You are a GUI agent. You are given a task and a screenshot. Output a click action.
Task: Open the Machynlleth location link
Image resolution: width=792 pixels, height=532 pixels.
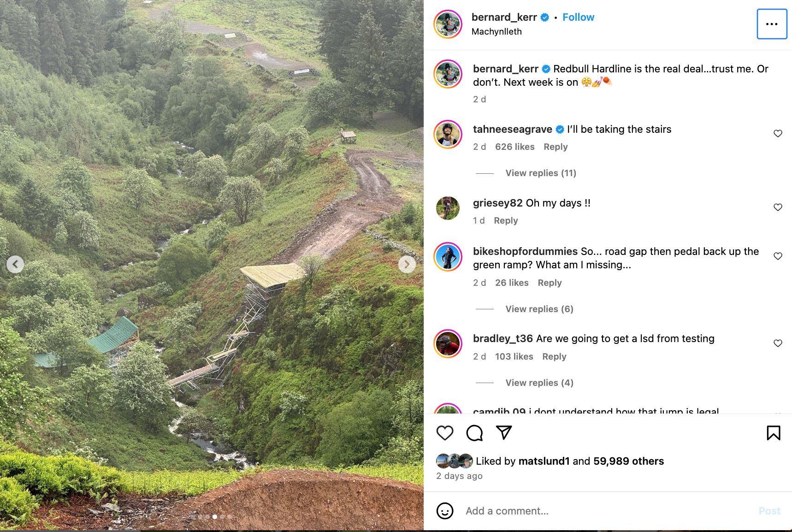[x=496, y=31]
